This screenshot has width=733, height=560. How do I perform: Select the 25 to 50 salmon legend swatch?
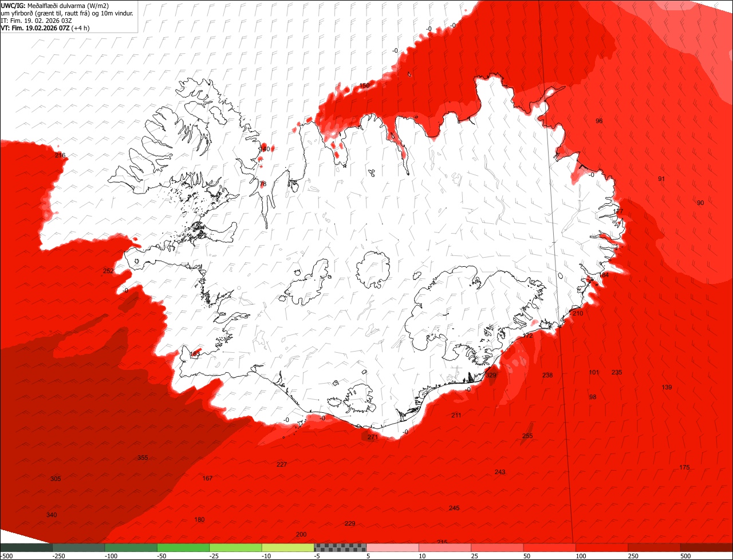click(x=497, y=547)
